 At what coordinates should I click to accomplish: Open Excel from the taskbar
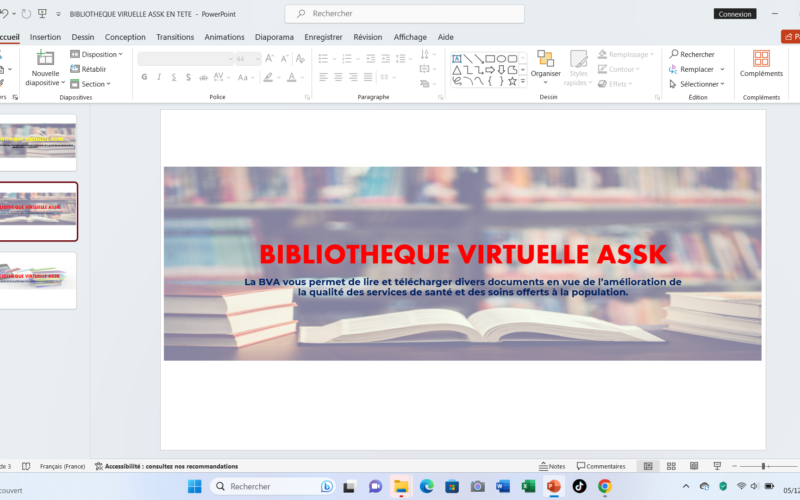(528, 486)
